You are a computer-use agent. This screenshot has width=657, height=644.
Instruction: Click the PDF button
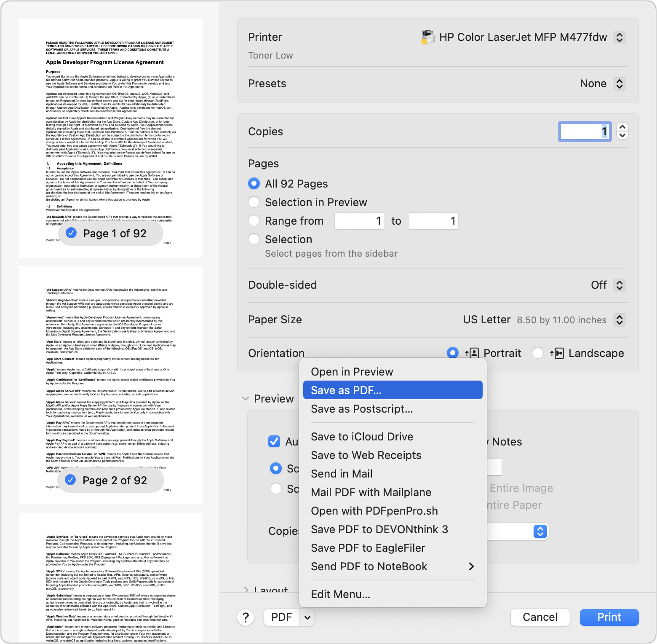click(282, 617)
